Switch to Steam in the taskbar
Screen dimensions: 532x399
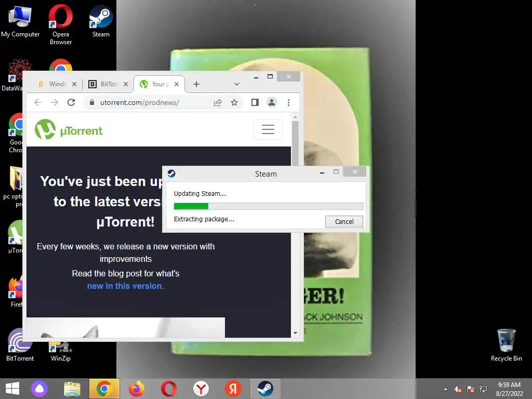tap(265, 389)
